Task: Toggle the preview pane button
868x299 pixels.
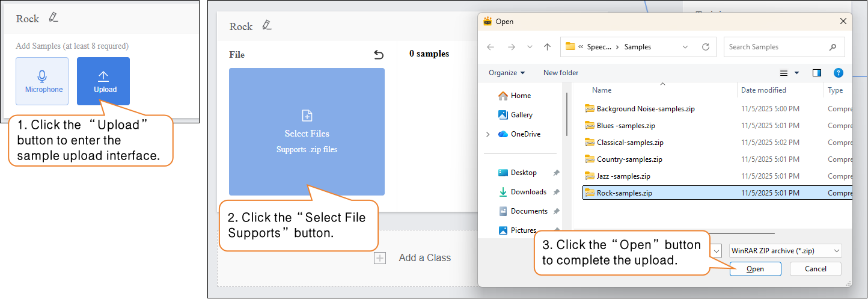Action: [816, 73]
